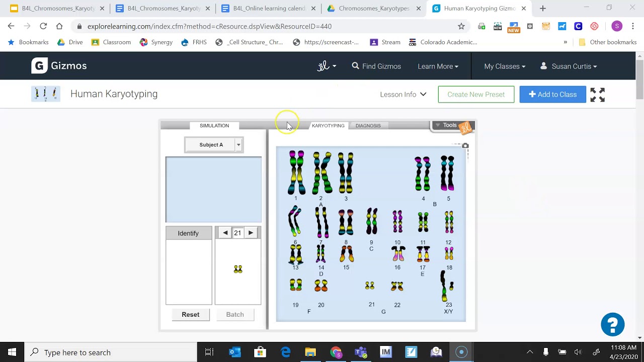
Task: Click the black NEW screenshot extension icon
Action: click(498, 26)
